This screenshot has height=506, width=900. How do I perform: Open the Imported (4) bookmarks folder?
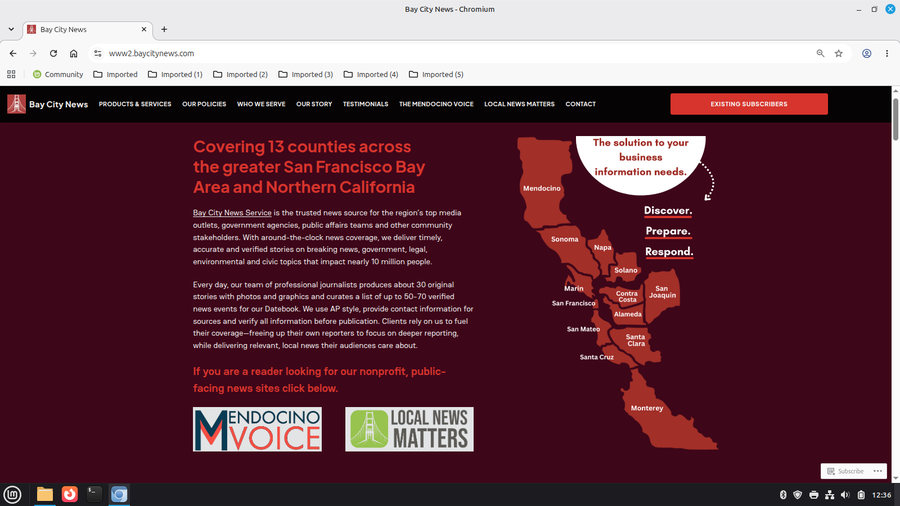(371, 74)
